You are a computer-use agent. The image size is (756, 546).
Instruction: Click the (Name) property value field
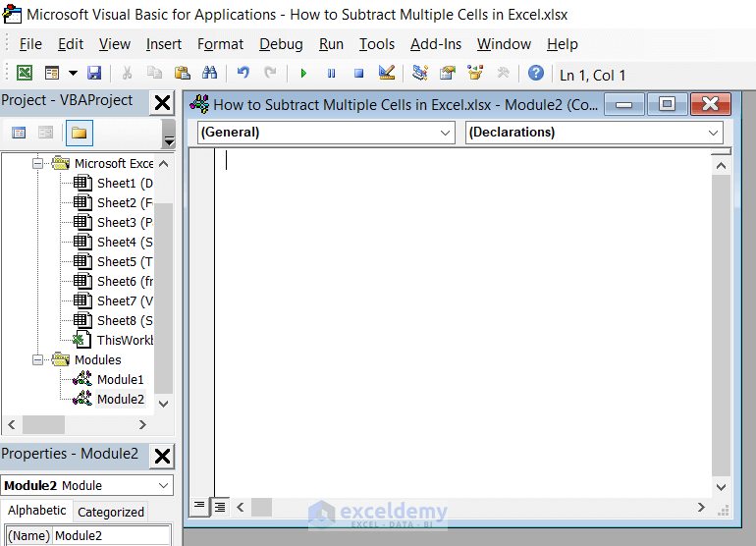[111, 535]
